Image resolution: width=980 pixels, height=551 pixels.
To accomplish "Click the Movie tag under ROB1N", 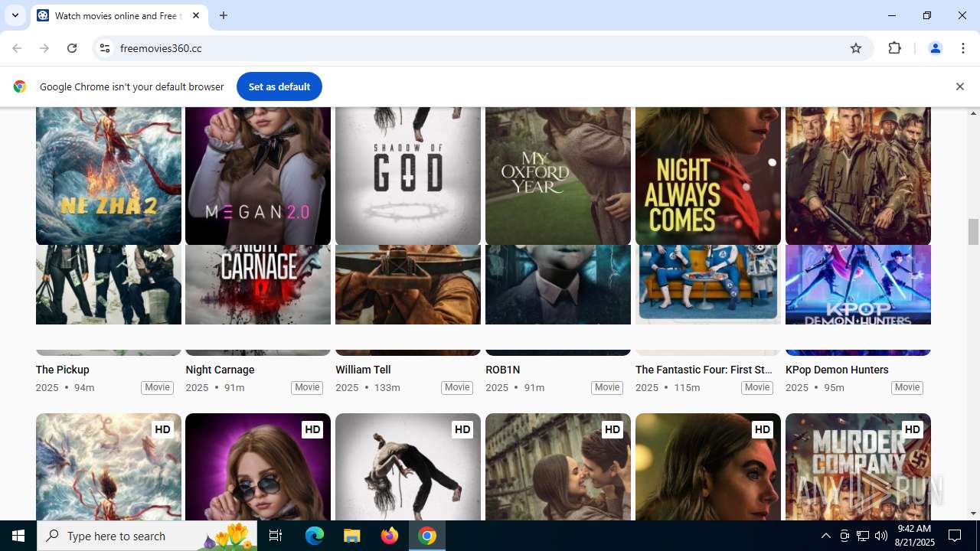I will (x=607, y=387).
